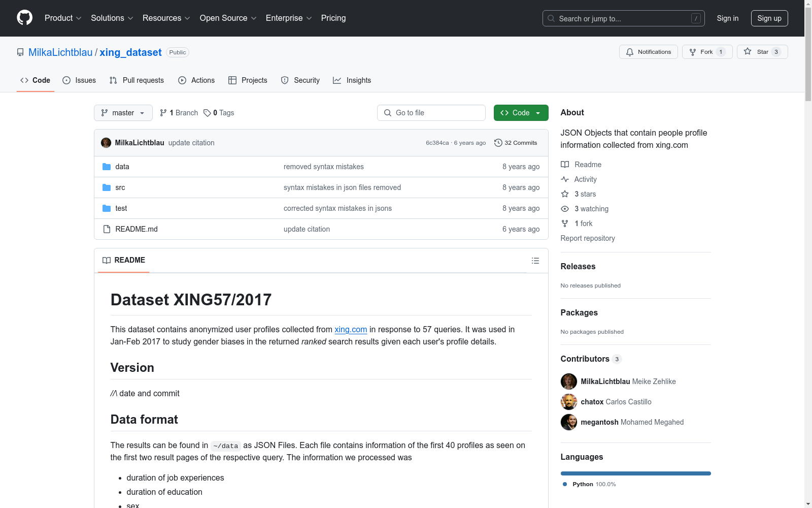The image size is (812, 508).
Task: Switch to the Issues tab
Action: pos(79,80)
